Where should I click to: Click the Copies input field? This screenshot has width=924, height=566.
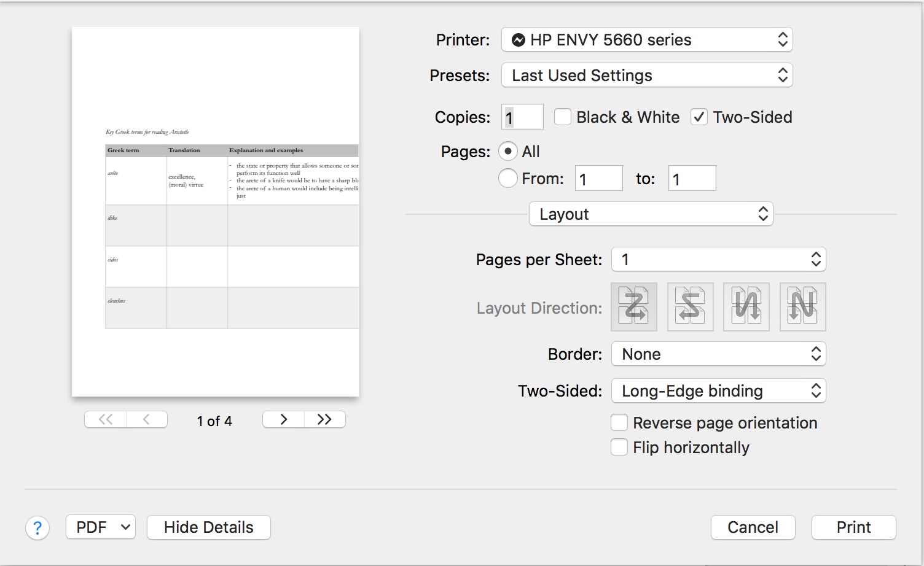[523, 117]
